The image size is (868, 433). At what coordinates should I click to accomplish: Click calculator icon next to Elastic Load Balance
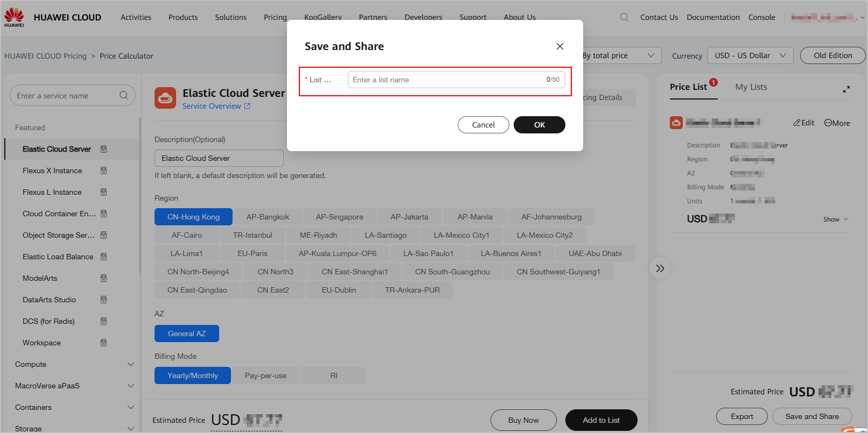[104, 257]
